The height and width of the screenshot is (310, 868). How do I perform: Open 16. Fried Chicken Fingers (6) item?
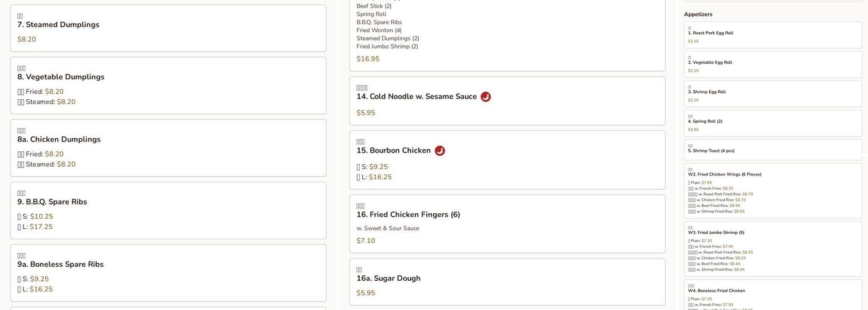[408, 215]
